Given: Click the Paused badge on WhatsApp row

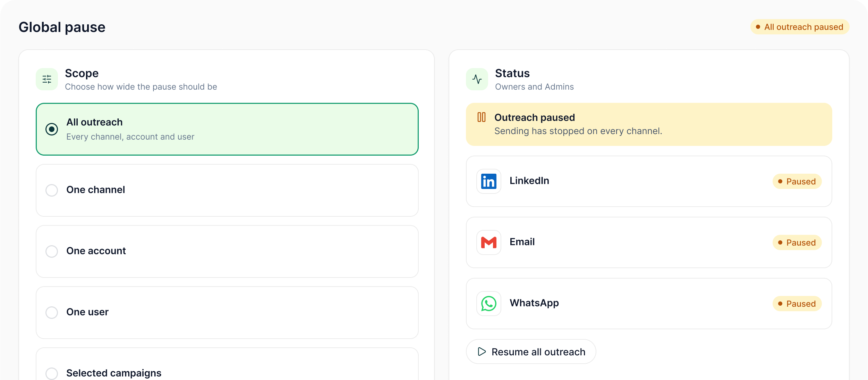Looking at the screenshot, I should [x=797, y=304].
